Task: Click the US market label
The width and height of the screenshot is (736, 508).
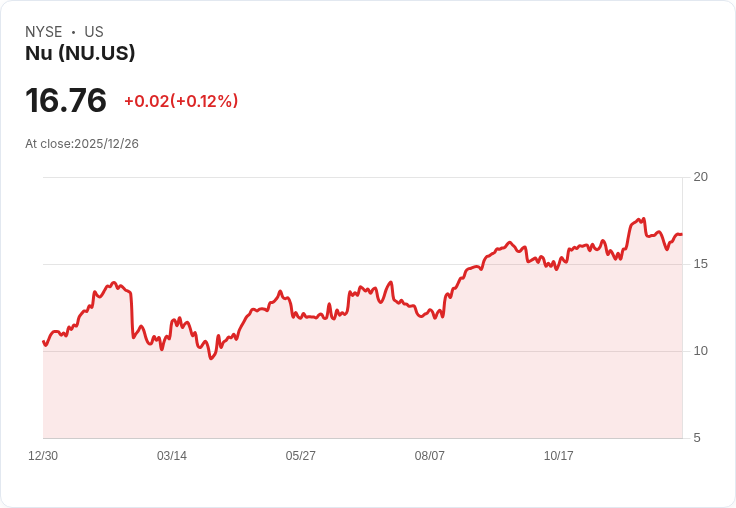Action: point(94,32)
